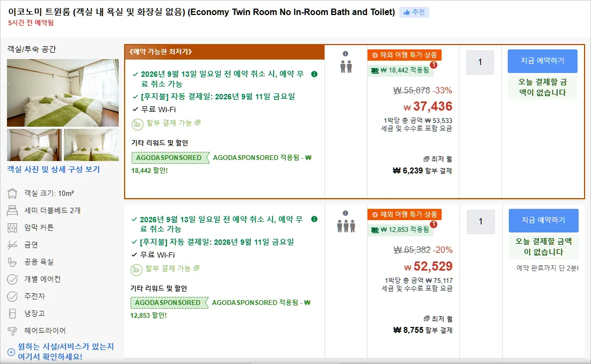Click the small left room thumbnail

pyautogui.click(x=34, y=145)
